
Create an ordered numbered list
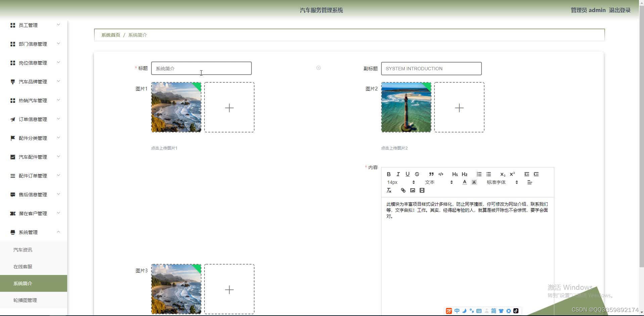point(479,174)
